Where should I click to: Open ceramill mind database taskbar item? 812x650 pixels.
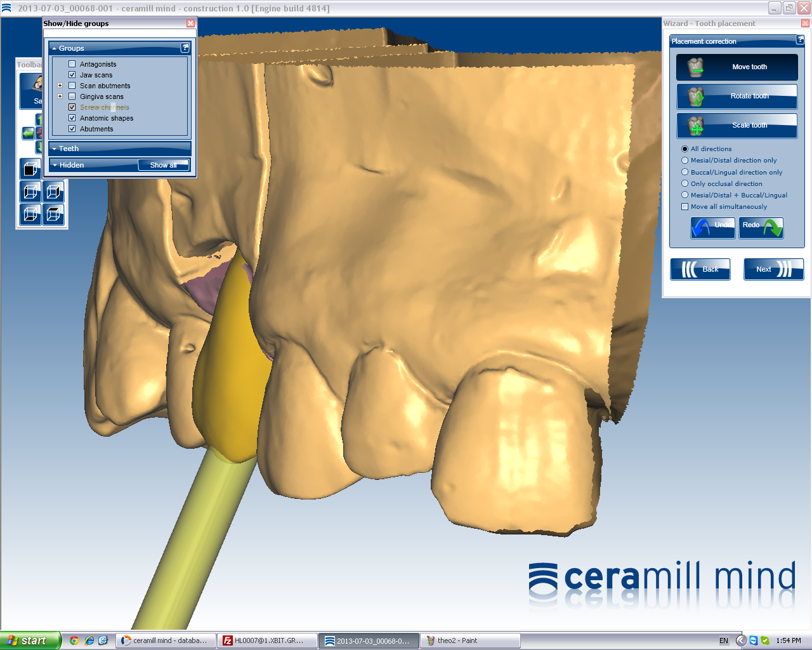pos(166,640)
